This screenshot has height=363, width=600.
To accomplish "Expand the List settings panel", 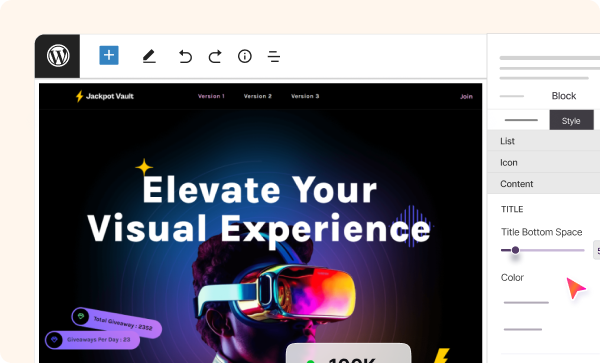I will coord(544,141).
